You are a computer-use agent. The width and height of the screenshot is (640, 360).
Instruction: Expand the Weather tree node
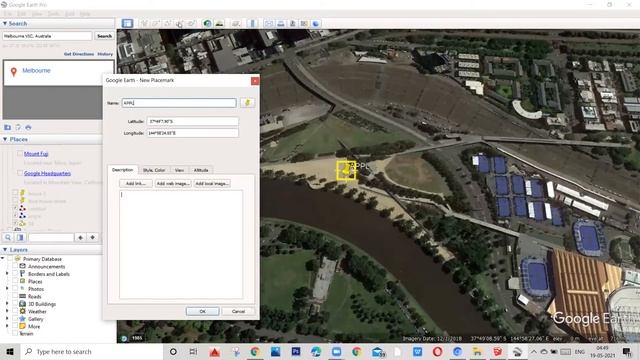coord(7,311)
